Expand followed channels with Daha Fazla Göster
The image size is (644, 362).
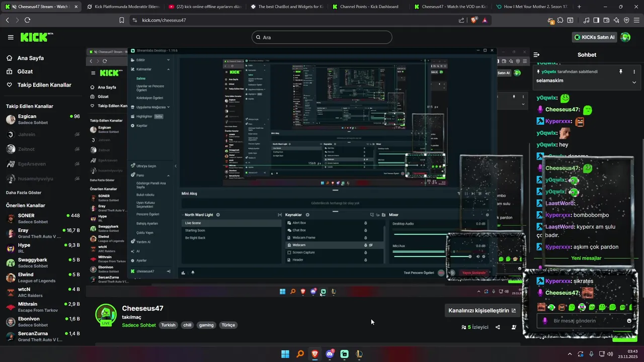24,193
